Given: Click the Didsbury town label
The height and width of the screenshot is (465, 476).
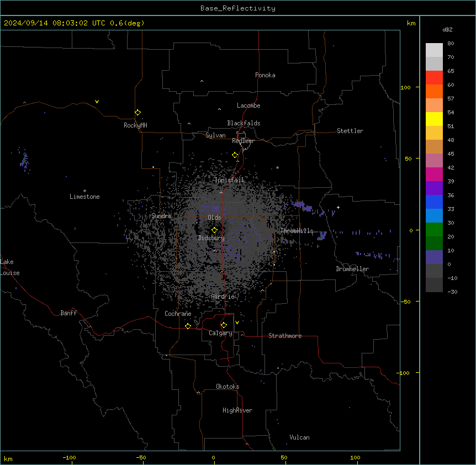Looking at the screenshot, I should pos(211,238).
